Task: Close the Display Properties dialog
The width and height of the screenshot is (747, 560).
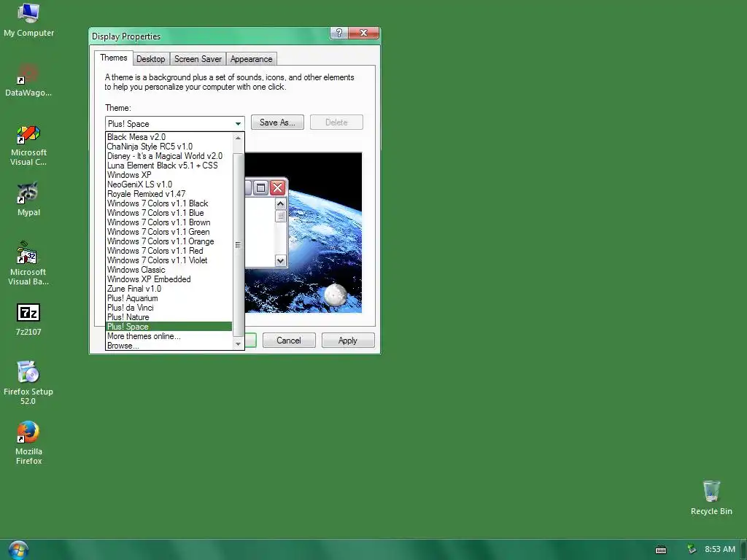Action: click(363, 33)
